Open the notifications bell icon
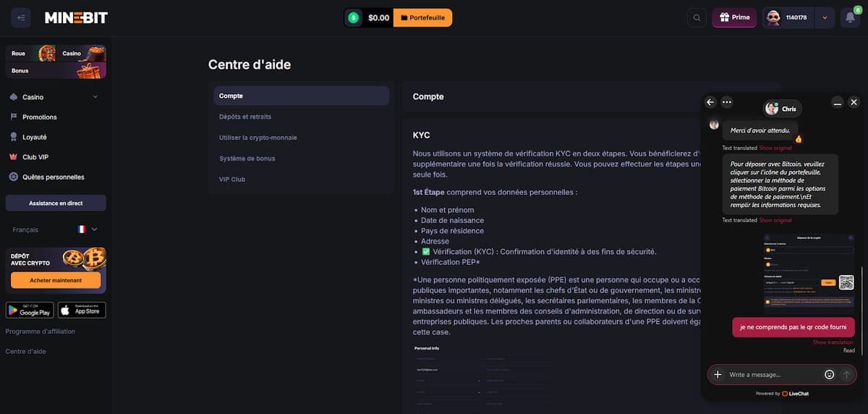Image resolution: width=868 pixels, height=414 pixels. point(850,17)
